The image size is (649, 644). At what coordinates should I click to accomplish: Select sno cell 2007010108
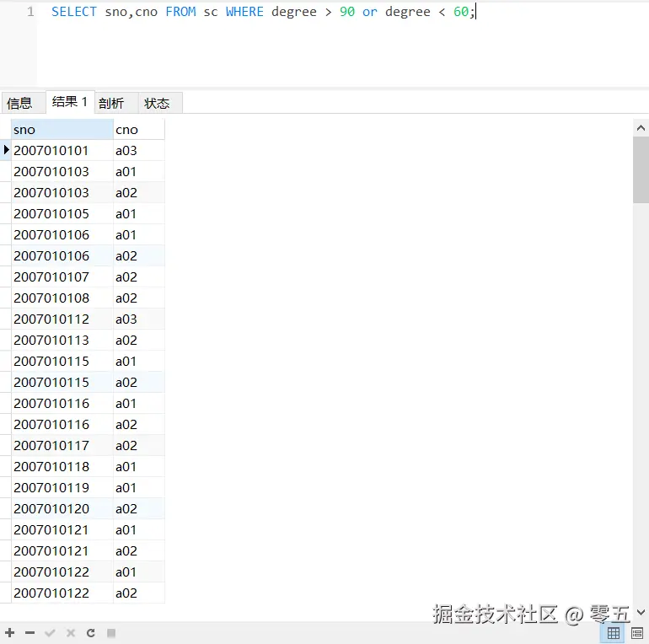[62, 298]
